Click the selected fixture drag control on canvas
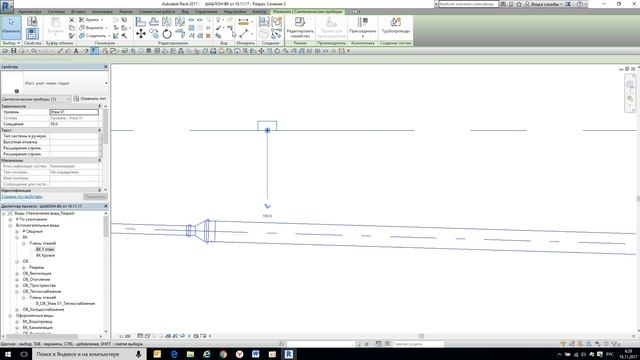640x360 pixels. [x=267, y=130]
